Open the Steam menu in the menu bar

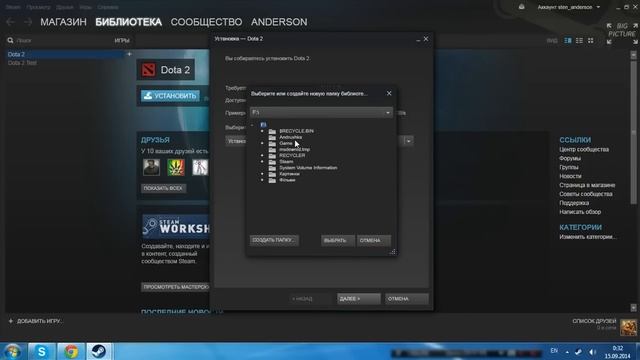click(13, 7)
